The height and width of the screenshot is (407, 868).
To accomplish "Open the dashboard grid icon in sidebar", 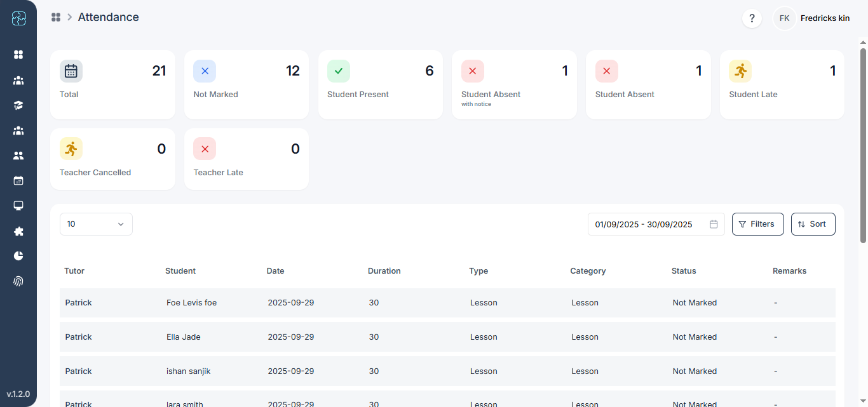I will tap(18, 55).
